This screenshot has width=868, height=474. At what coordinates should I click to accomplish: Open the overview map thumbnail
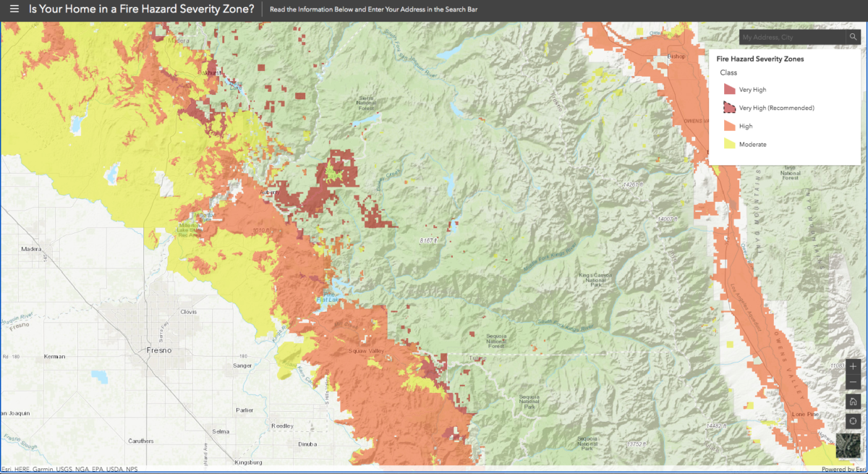850,447
